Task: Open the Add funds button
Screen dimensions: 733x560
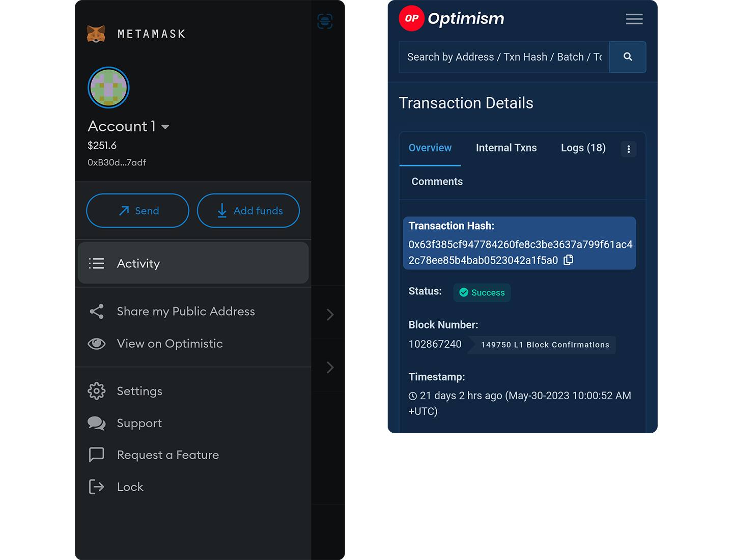Action: 248,211
